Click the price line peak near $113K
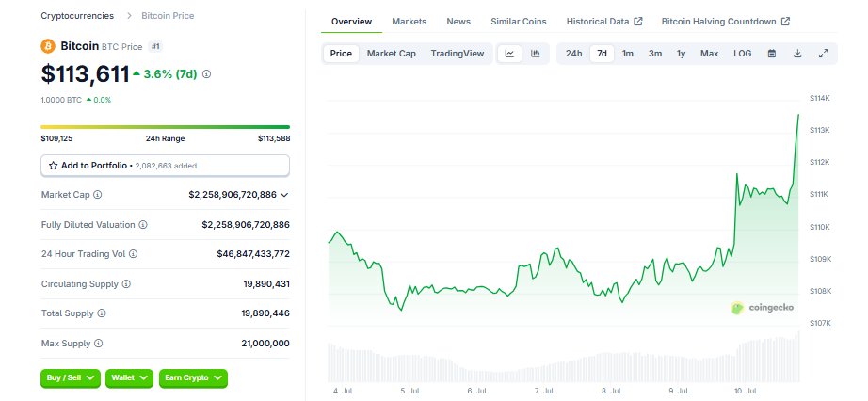 click(x=798, y=115)
